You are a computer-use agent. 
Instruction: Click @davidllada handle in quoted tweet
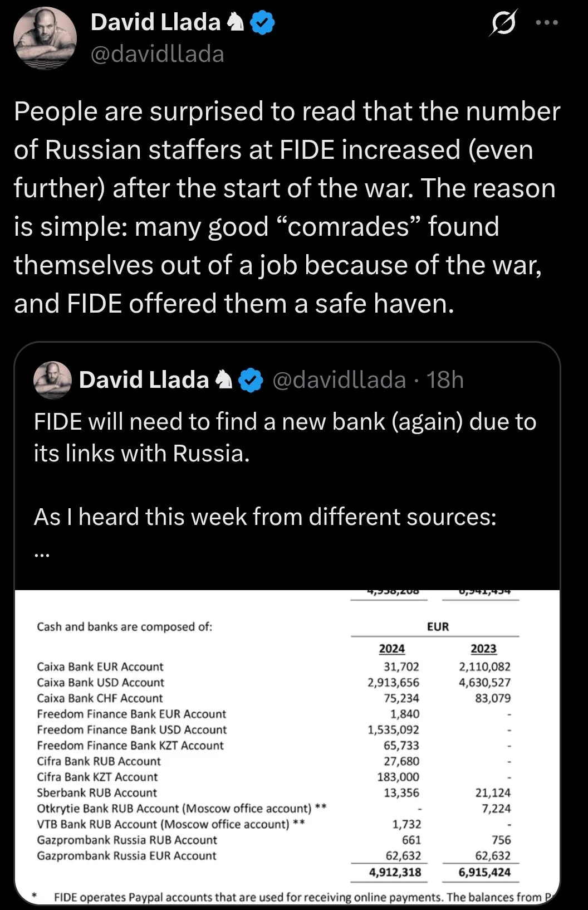coord(339,380)
